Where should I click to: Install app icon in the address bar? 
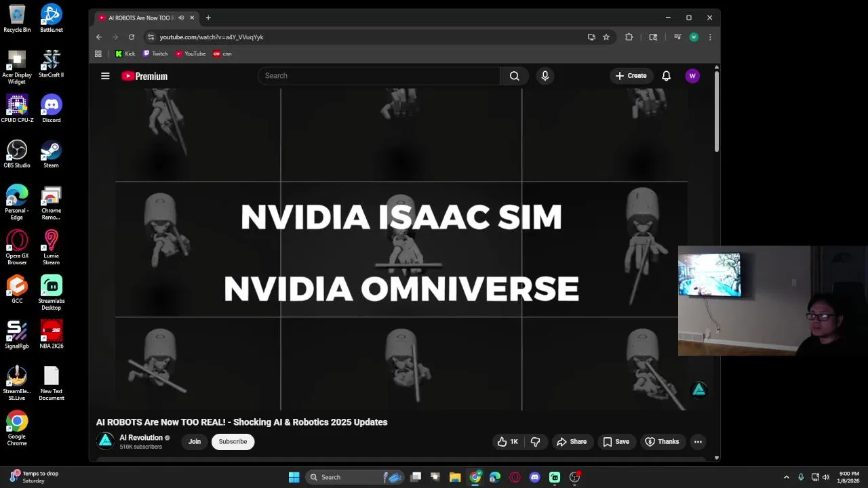coord(591,37)
